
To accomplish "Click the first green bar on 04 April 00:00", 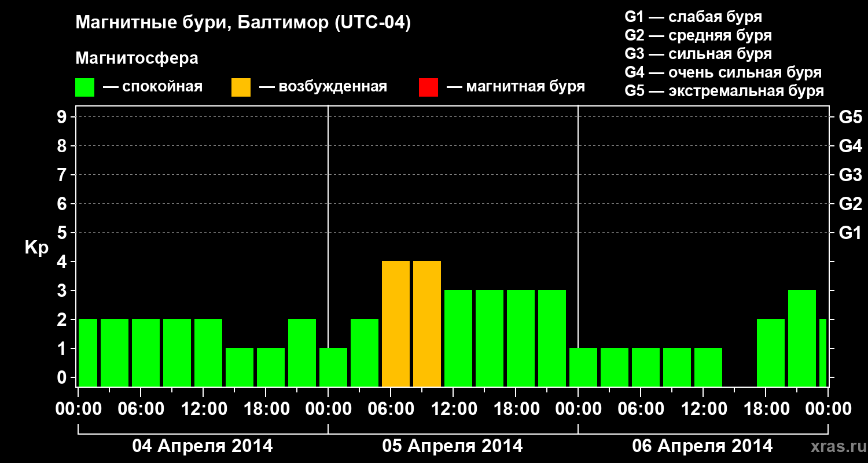I will [x=88, y=352].
